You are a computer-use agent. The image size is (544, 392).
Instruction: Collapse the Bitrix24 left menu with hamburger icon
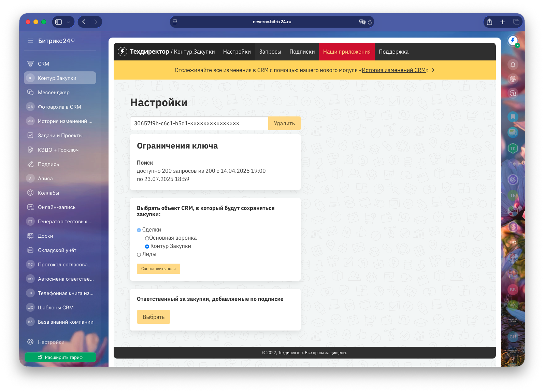point(30,41)
